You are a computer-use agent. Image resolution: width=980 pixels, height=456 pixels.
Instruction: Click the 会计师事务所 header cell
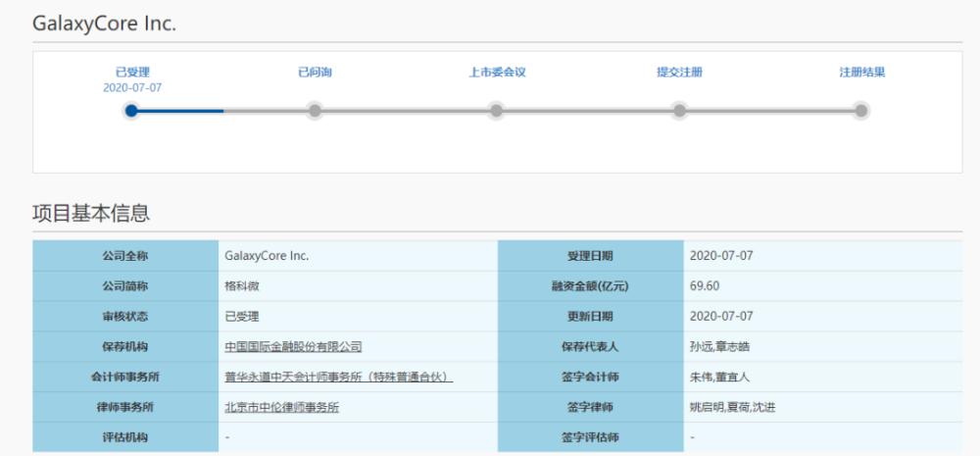[x=125, y=378]
